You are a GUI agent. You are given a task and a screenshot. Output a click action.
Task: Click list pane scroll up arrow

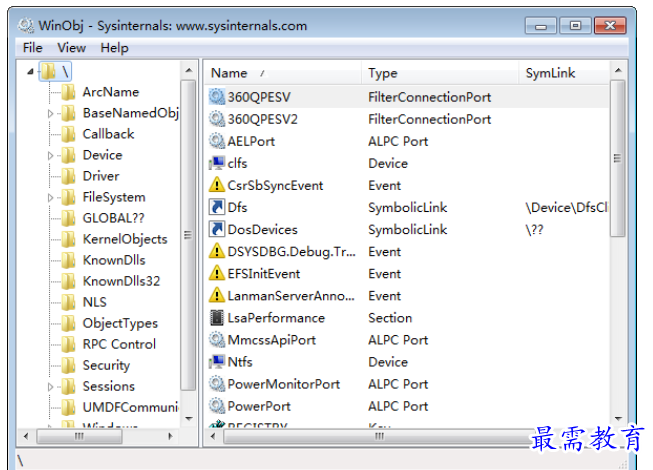tap(618, 70)
